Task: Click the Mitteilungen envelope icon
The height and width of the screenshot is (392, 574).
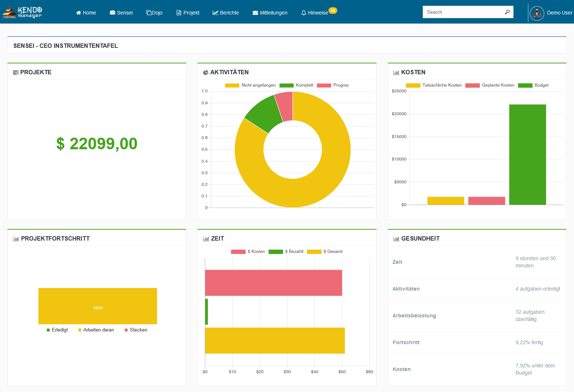Action: 255,13
